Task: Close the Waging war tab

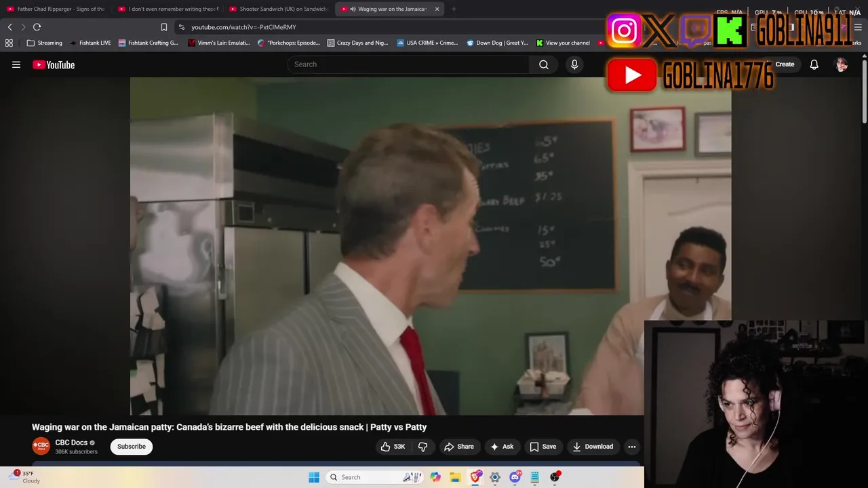Action: click(x=437, y=9)
